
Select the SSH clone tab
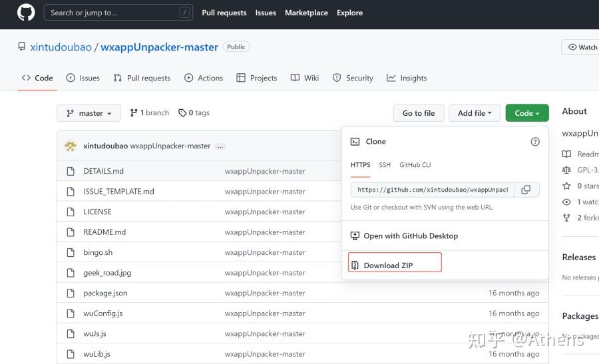385,165
